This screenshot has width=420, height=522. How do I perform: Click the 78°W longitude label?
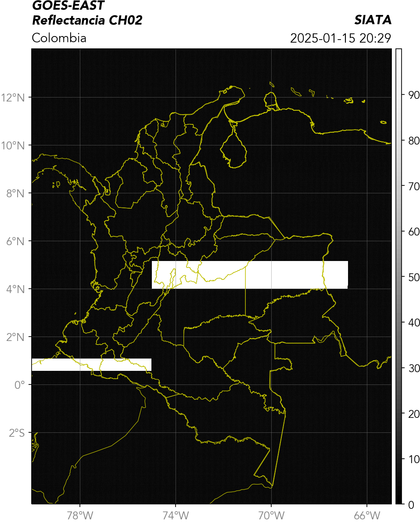coord(80,515)
